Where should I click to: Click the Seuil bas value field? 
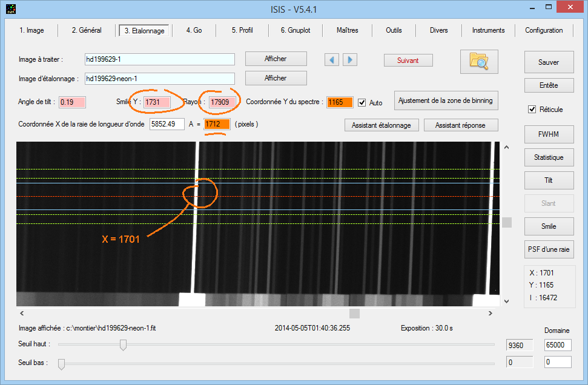(520, 362)
